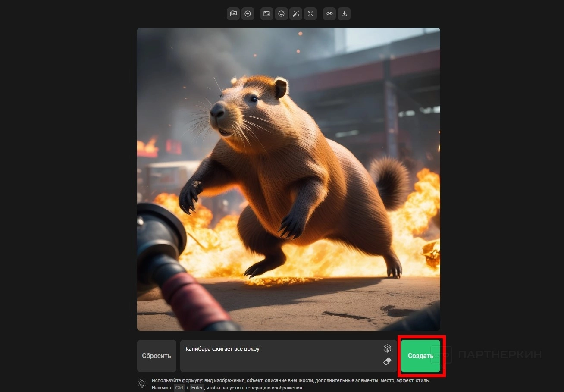Click the green Создать button

pos(420,356)
